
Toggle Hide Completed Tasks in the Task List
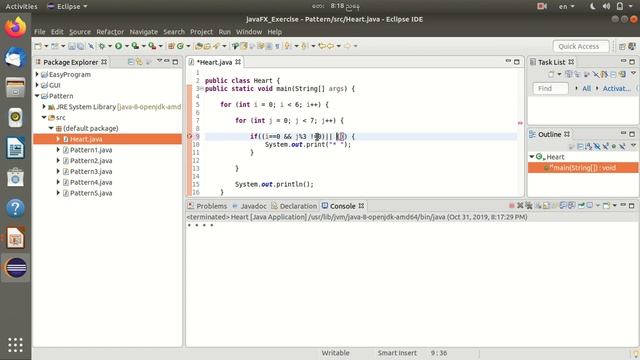[596, 74]
